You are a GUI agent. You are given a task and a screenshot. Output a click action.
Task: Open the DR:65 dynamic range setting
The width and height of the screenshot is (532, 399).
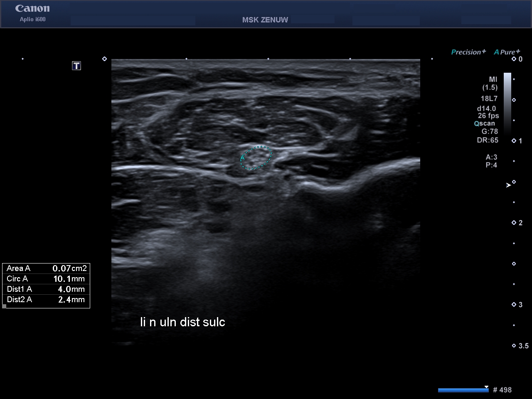coord(488,140)
